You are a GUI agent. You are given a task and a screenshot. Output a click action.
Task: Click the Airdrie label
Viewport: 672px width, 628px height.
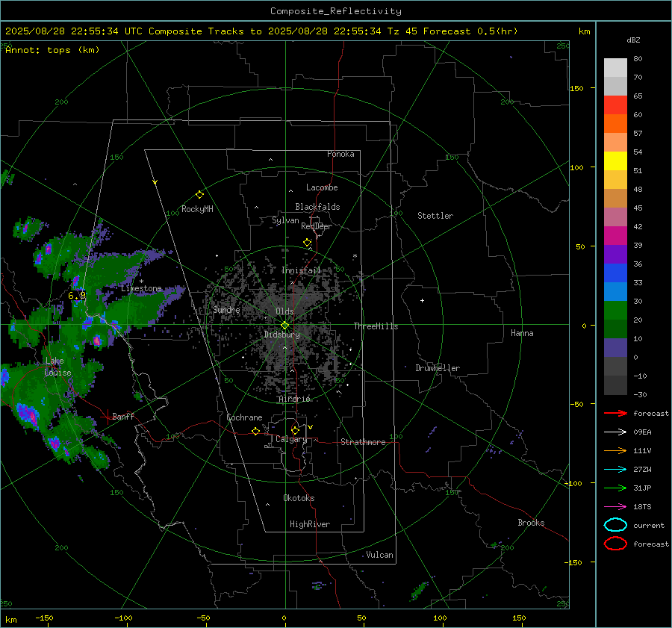point(294,399)
